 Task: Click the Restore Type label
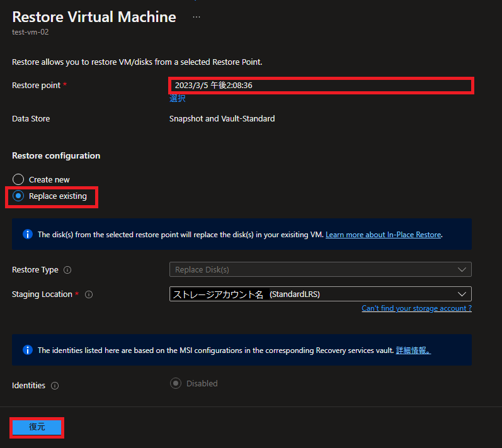[x=35, y=270]
